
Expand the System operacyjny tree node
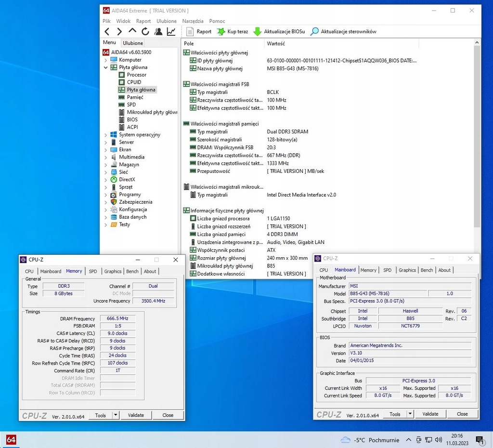pos(106,135)
